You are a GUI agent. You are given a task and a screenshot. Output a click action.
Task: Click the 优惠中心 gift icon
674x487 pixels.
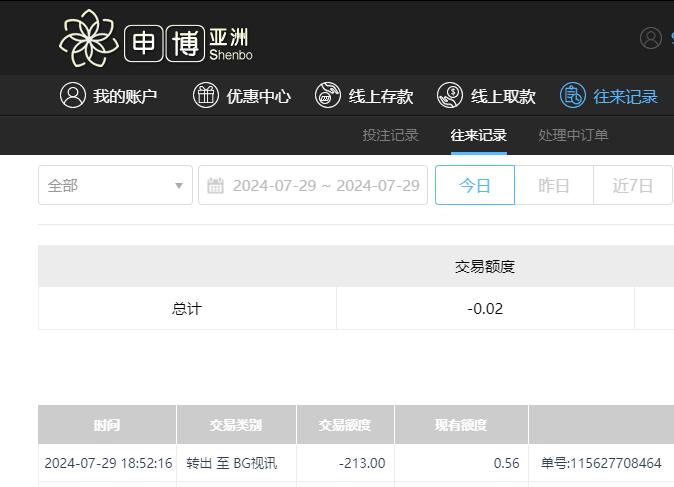(x=205, y=95)
